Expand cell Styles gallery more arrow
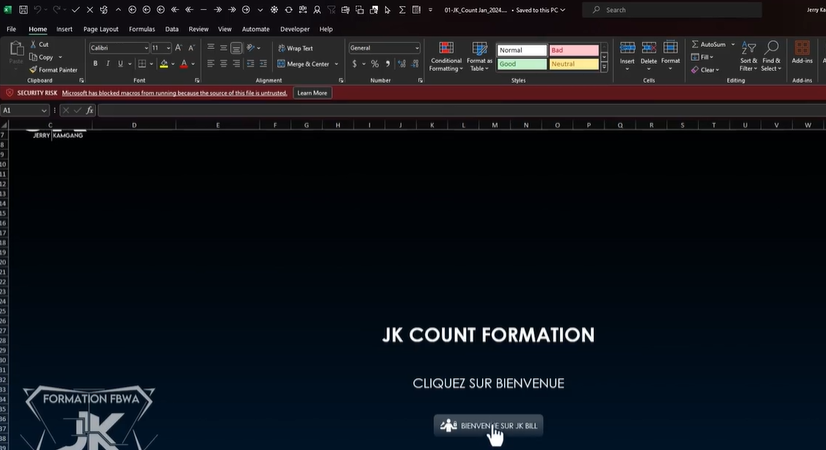 click(604, 67)
